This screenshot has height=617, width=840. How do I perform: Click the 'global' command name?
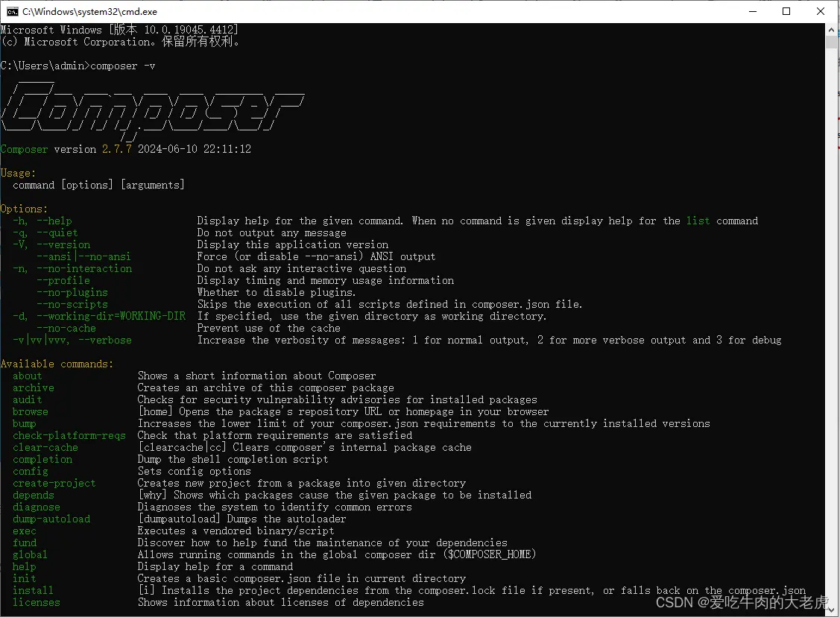click(x=31, y=555)
